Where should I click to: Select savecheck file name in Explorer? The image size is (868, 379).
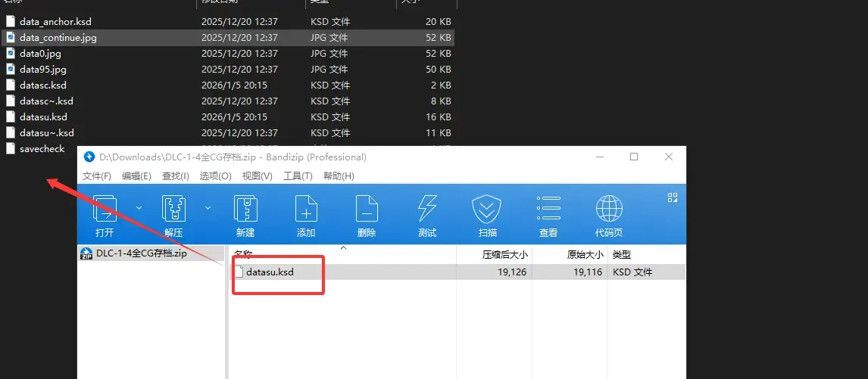[42, 148]
